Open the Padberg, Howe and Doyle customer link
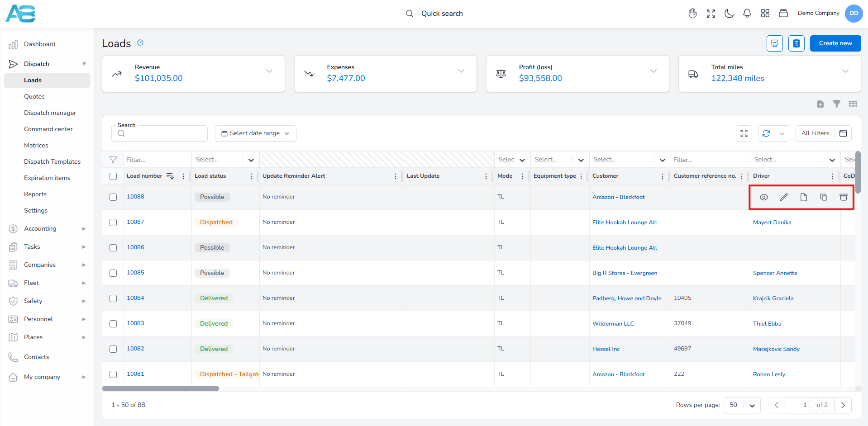 [x=627, y=298]
